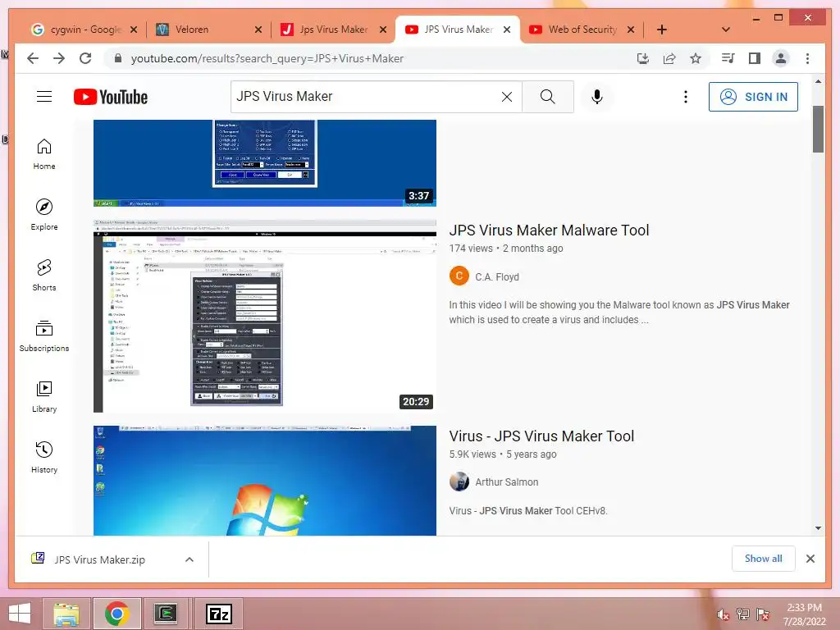Viewport: 840px width, 630px height.
Task: Open a new browser tab
Action: [662, 30]
